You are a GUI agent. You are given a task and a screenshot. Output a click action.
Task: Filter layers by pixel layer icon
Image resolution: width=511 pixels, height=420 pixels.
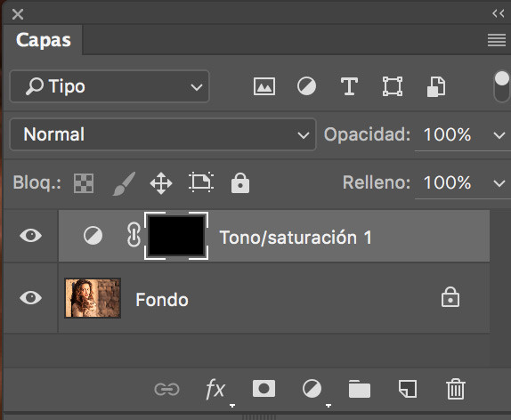(264, 86)
